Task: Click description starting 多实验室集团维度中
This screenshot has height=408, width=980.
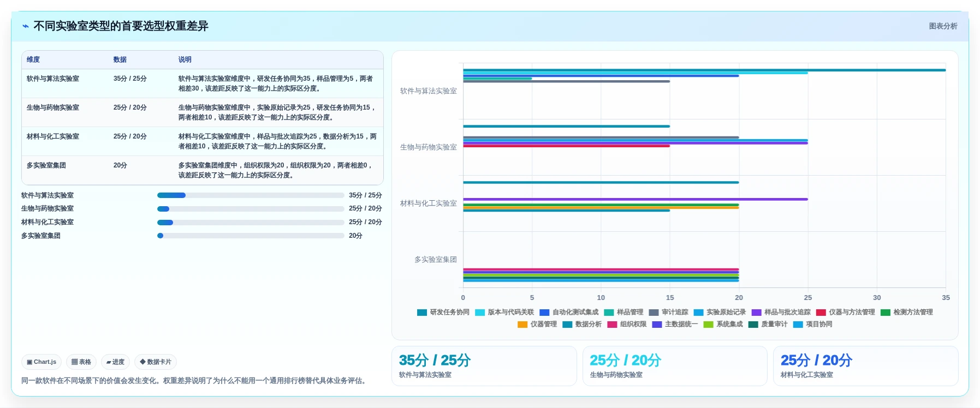Action: pyautogui.click(x=276, y=170)
